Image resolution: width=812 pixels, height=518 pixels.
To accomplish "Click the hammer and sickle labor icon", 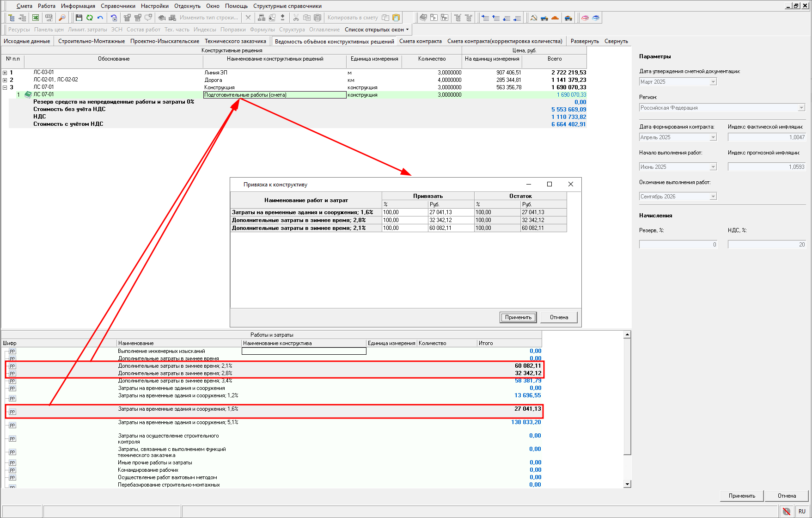I will 533,18.
